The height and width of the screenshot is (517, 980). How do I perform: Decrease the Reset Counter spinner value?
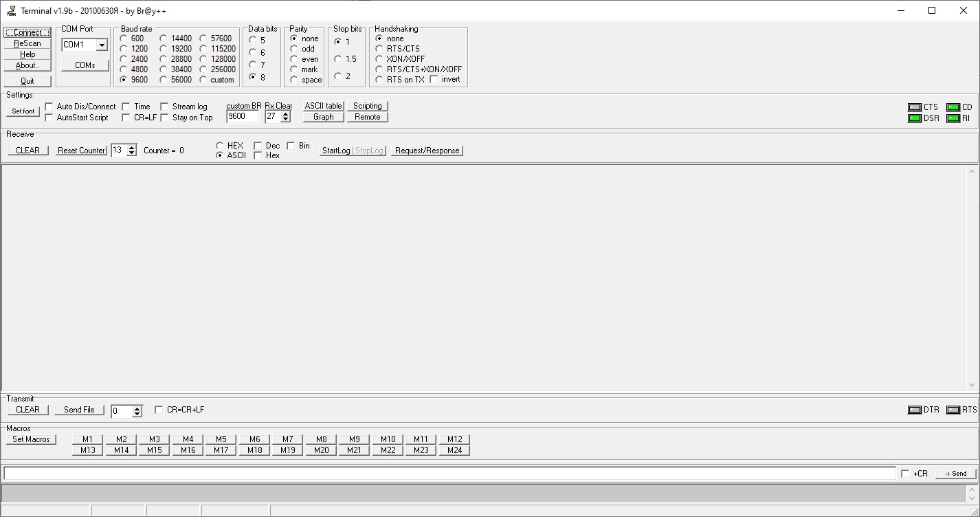(x=132, y=153)
